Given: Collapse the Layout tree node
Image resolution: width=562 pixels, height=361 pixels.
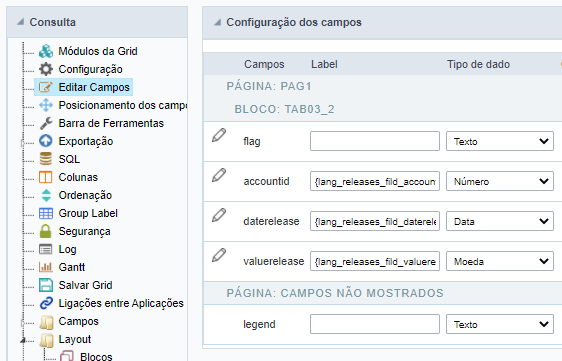Looking at the screenshot, I should click(x=23, y=340).
